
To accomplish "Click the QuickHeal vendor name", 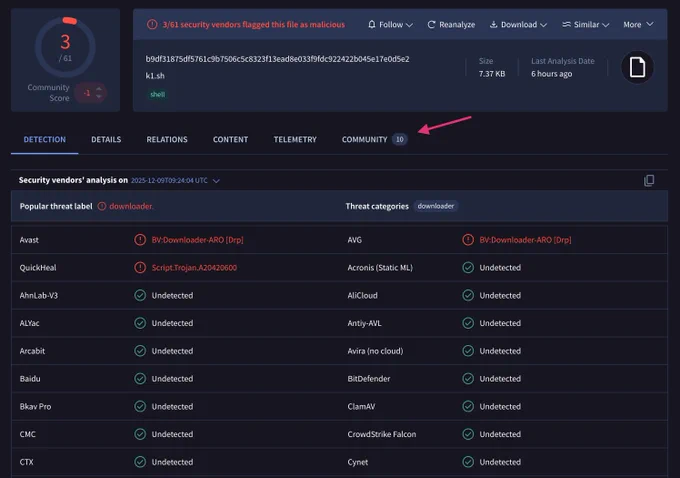I will (x=38, y=268).
